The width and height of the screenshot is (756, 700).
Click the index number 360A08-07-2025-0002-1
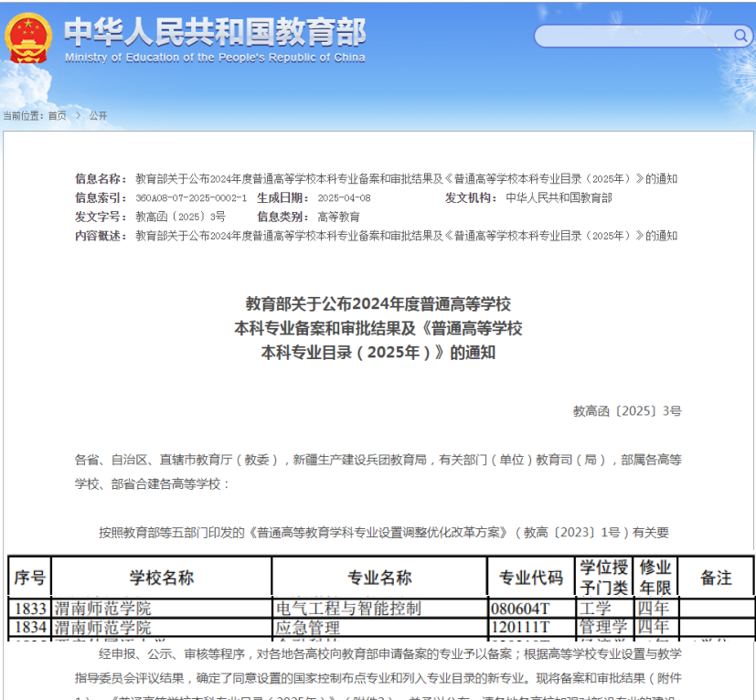tap(191, 198)
